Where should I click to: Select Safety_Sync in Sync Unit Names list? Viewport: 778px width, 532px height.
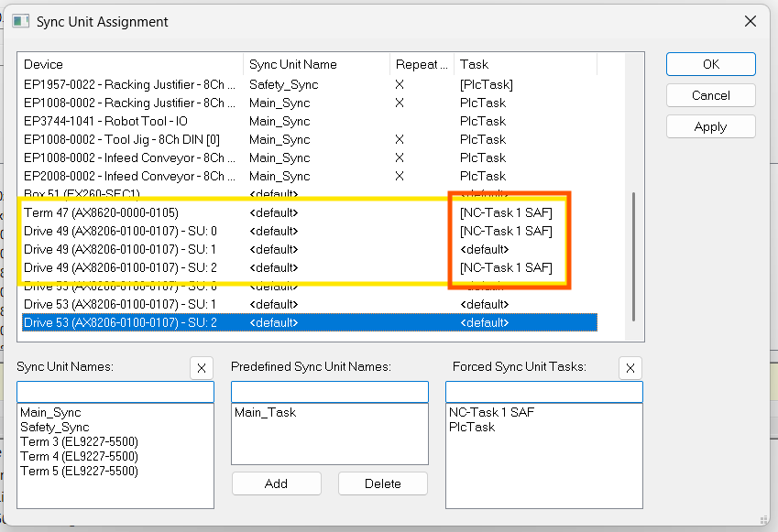[x=55, y=428]
